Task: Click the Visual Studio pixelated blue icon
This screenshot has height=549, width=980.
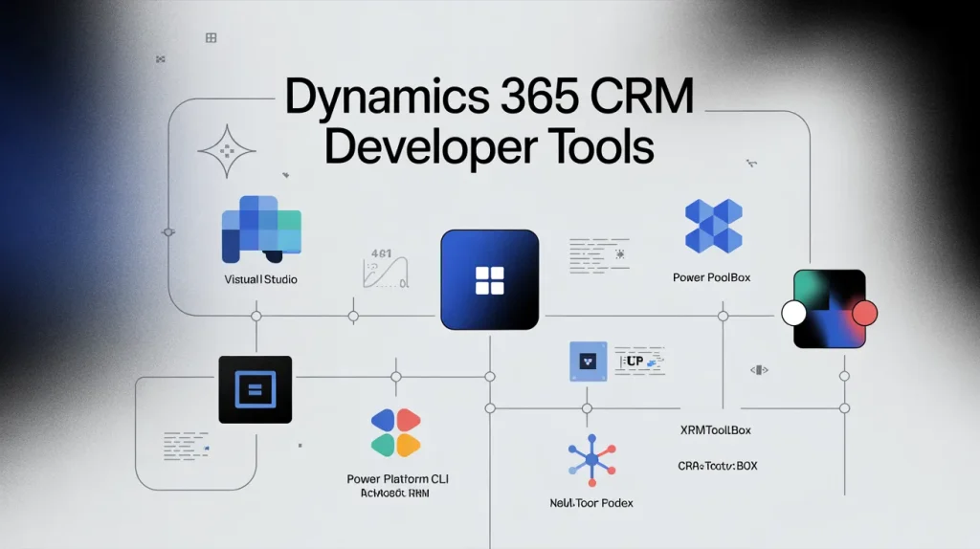Action: point(261,230)
